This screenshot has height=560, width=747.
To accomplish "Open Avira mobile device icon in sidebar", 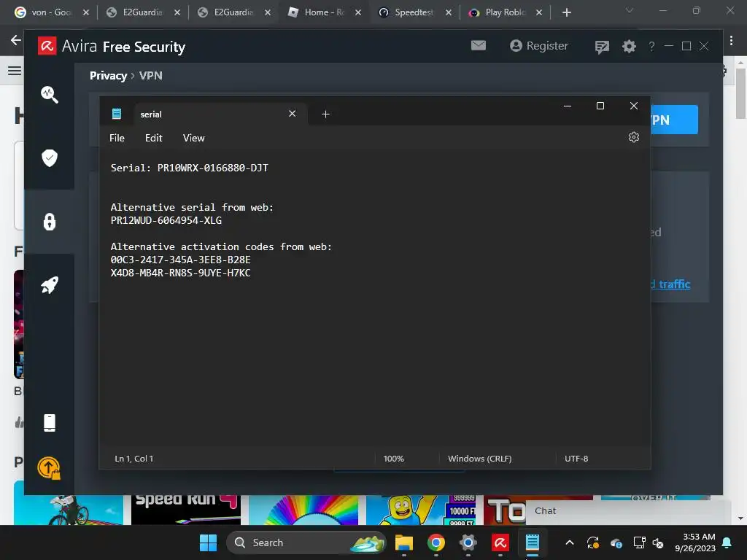I will pyautogui.click(x=50, y=423).
